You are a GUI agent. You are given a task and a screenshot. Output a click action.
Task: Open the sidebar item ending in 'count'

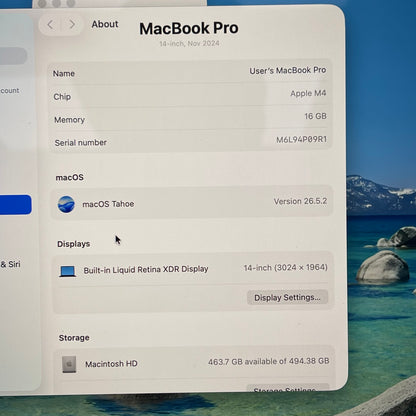10,90
